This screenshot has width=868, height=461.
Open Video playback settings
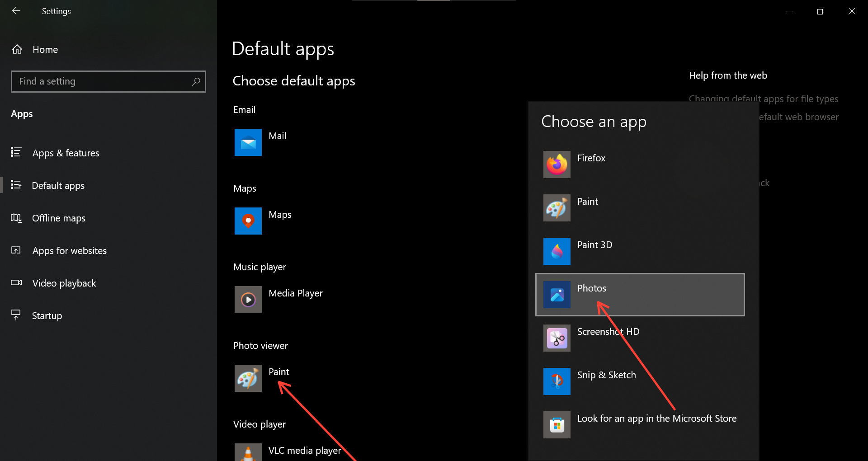click(x=108, y=283)
